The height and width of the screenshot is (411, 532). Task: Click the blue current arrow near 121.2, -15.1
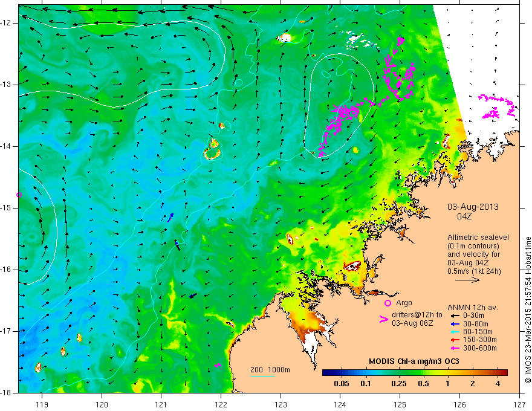(170, 218)
